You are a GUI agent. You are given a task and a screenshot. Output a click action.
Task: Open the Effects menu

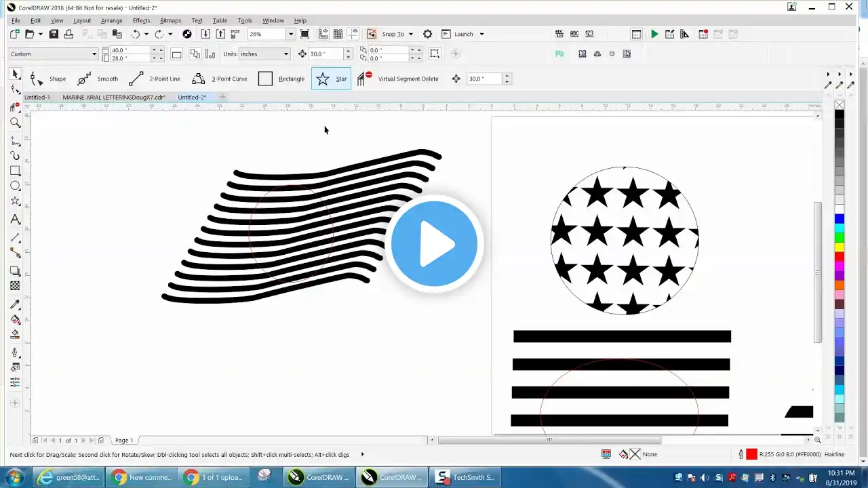(141, 20)
